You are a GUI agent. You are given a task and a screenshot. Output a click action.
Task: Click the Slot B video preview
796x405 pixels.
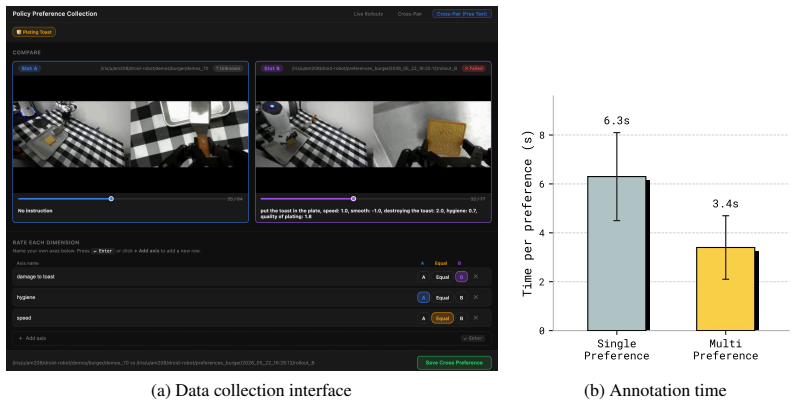click(373, 134)
